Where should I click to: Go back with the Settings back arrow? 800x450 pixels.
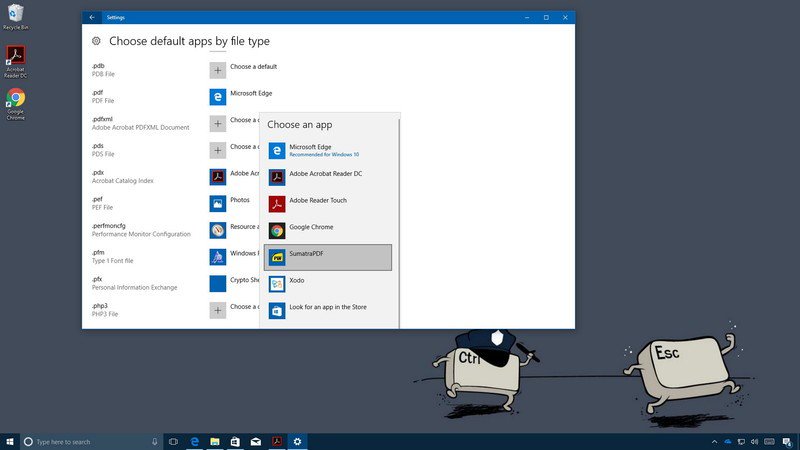[92, 17]
